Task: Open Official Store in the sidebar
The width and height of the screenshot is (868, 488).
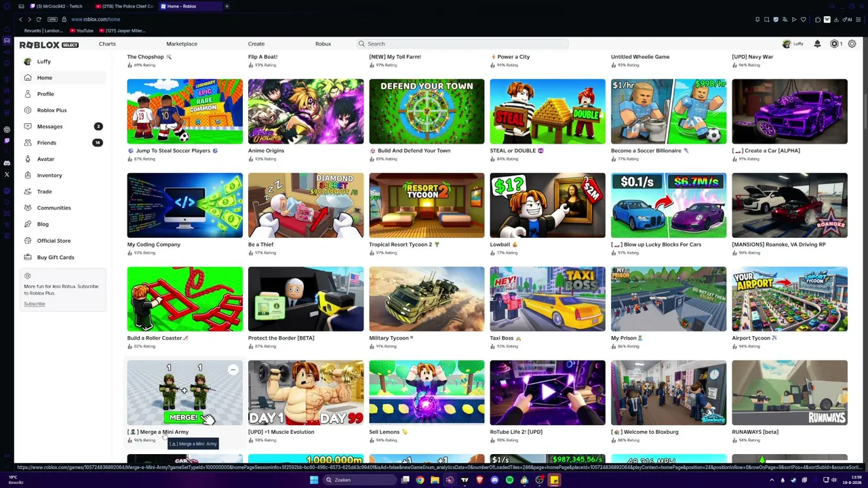Action: click(63, 241)
